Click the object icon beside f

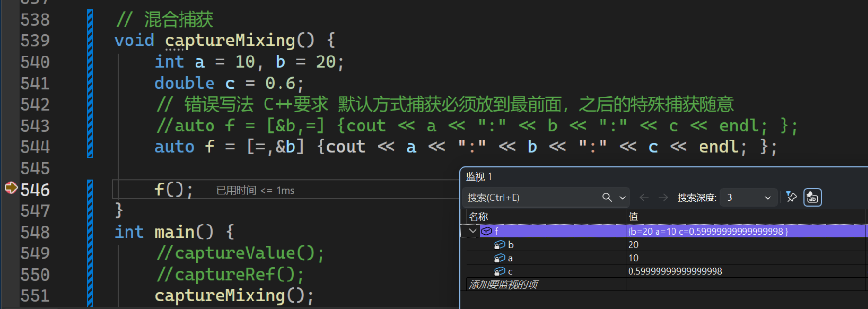tap(487, 231)
